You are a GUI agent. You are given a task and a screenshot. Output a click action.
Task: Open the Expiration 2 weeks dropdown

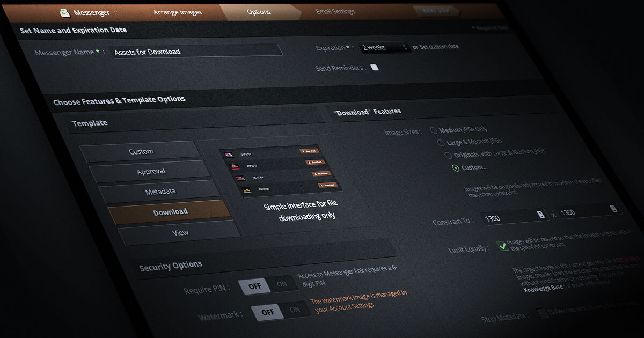(384, 48)
